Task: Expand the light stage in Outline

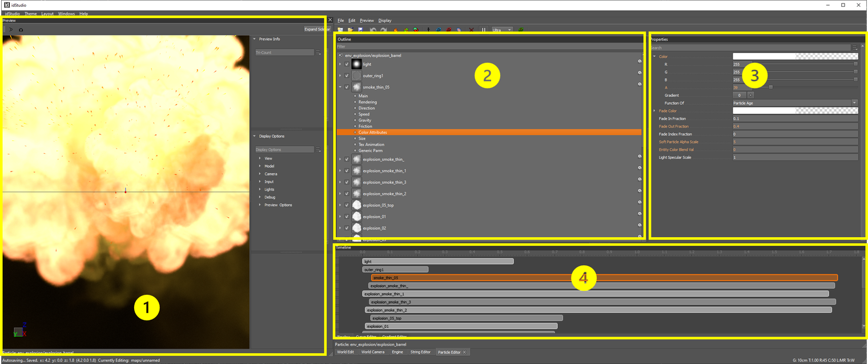Action: click(340, 65)
